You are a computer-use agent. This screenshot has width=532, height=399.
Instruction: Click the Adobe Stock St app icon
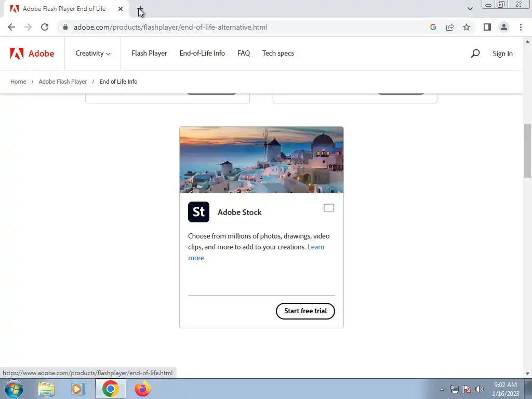pyautogui.click(x=198, y=212)
